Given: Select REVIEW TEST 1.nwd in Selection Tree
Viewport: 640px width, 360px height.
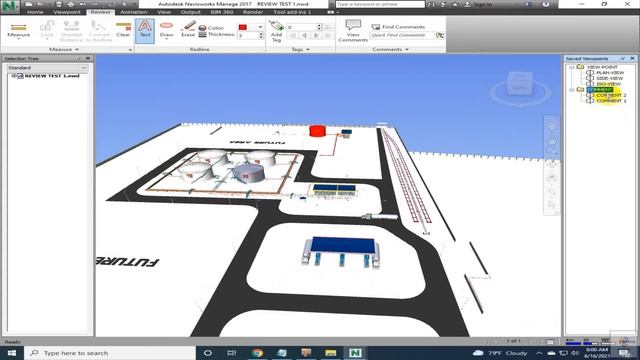Looking at the screenshot, I should tap(52, 76).
